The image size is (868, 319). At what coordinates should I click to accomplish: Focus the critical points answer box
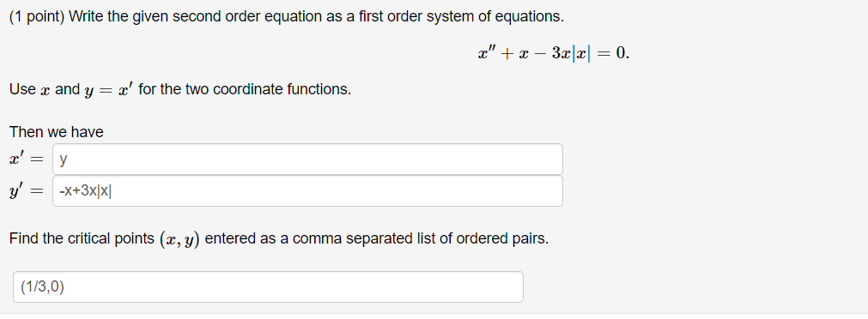(268, 286)
